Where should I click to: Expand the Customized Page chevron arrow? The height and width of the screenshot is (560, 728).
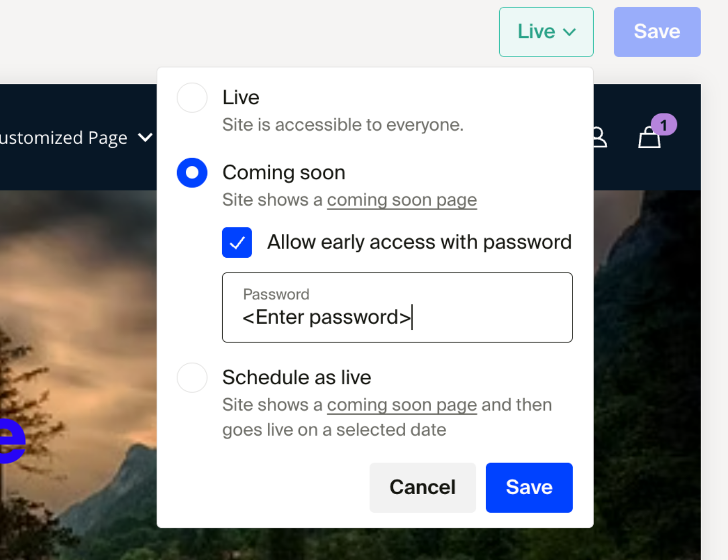145,138
